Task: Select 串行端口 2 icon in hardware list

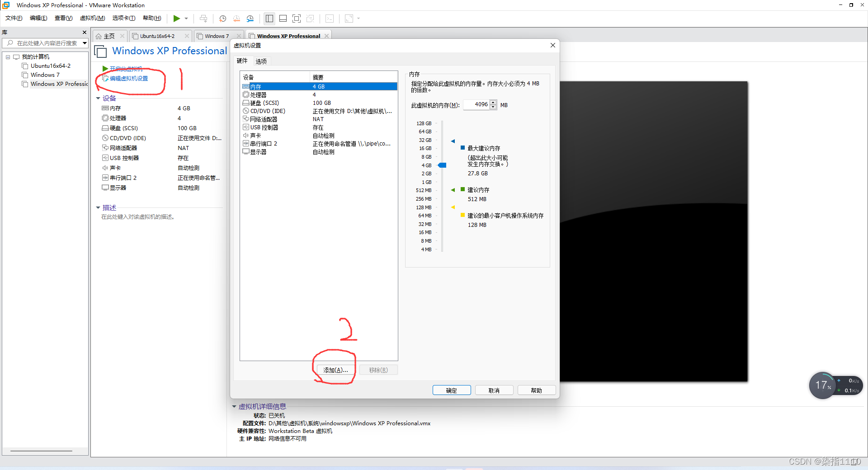Action: (246, 144)
